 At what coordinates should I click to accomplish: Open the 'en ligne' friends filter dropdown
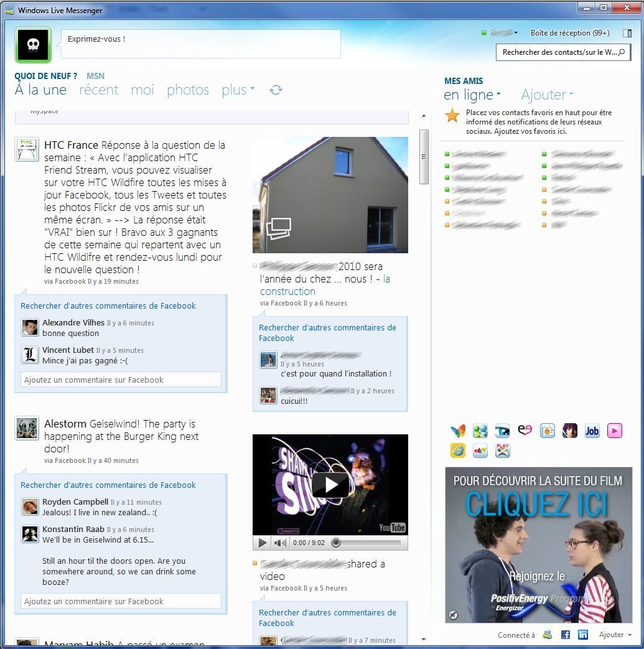(472, 95)
